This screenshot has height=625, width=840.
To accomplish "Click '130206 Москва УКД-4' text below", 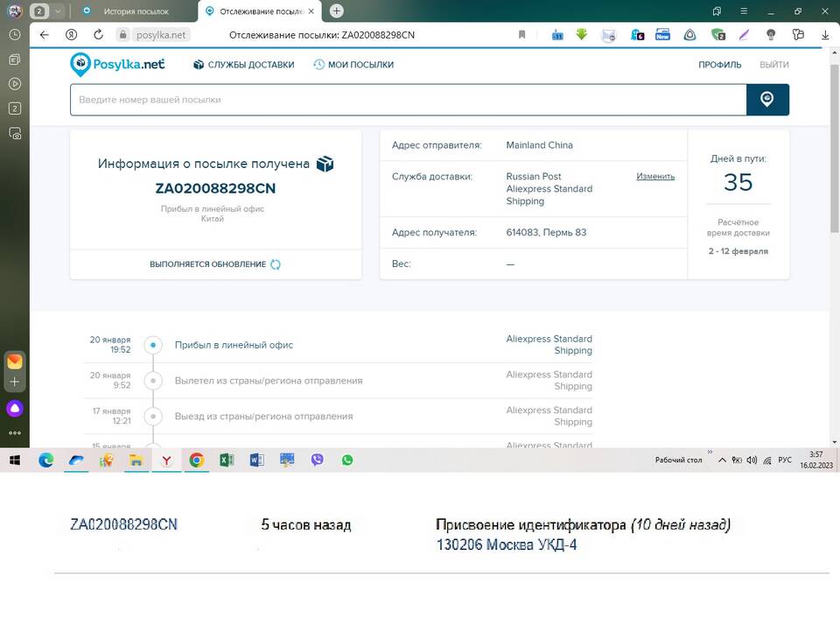I will coord(507,545).
